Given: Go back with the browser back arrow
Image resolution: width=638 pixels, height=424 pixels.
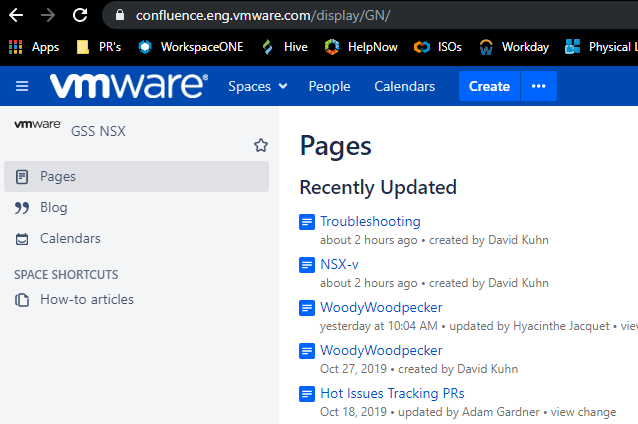Looking at the screenshot, I should click(x=16, y=15).
